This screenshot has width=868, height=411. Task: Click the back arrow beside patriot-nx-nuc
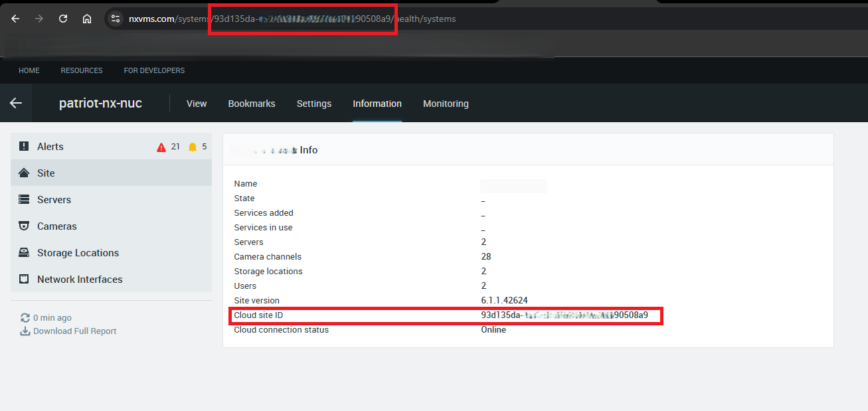16,103
